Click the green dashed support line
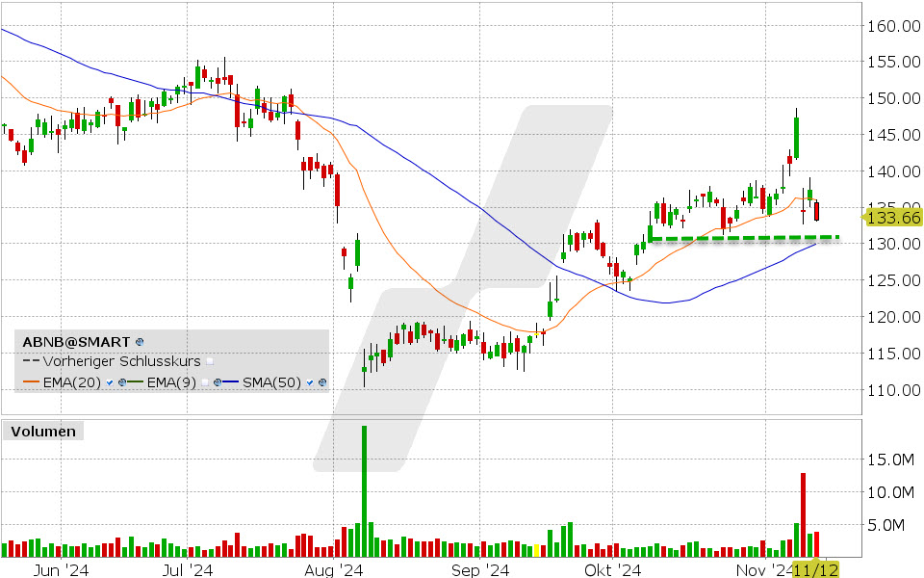Viewport: 924px width, 578px height. [744, 238]
